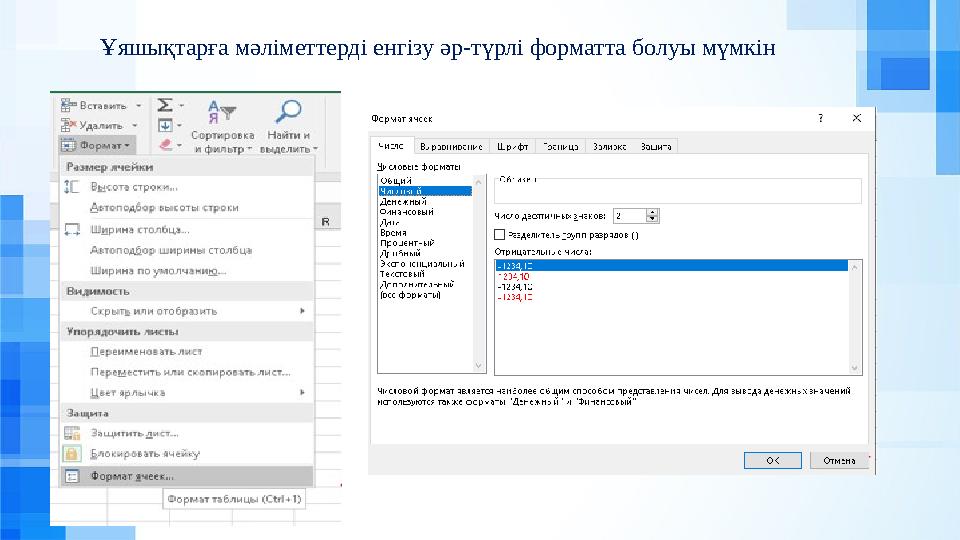This screenshot has width=960, height=540.
Task: Click the row height icon
Action: pyautogui.click(x=72, y=187)
